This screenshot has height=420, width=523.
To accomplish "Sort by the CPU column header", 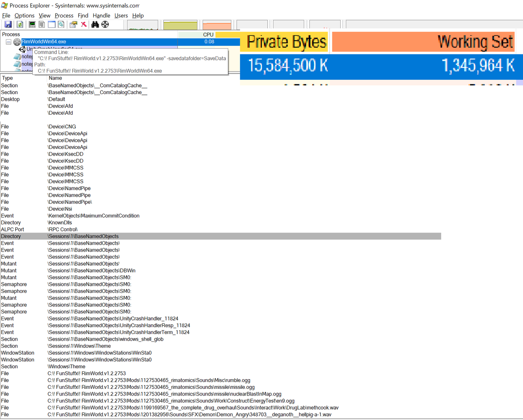I will (x=196, y=35).
